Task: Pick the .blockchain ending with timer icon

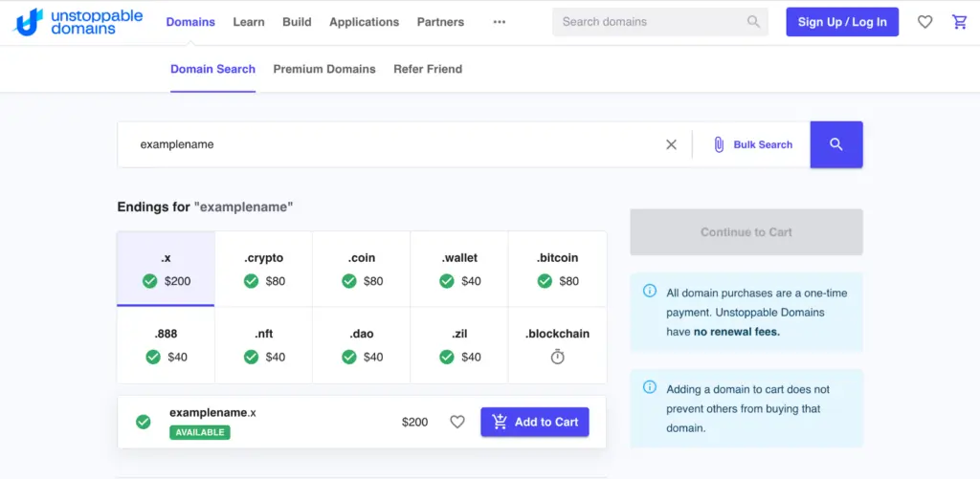Action: [x=557, y=345]
